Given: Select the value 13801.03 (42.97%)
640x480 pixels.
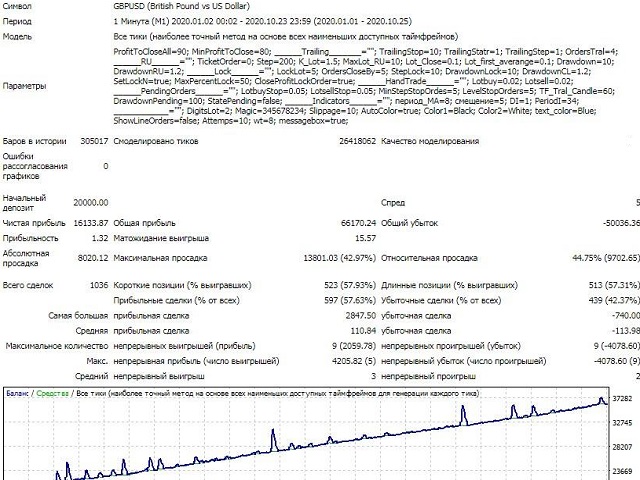Looking at the screenshot, I should pos(340,258).
